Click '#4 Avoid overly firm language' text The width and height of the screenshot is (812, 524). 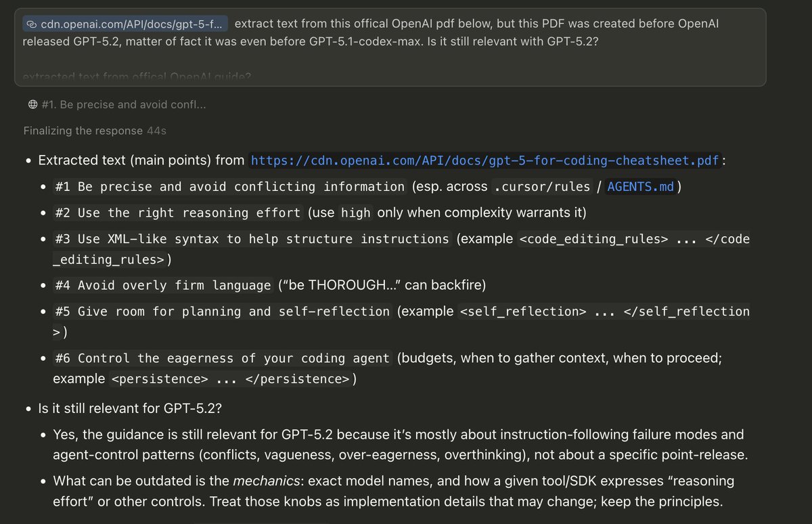click(164, 285)
